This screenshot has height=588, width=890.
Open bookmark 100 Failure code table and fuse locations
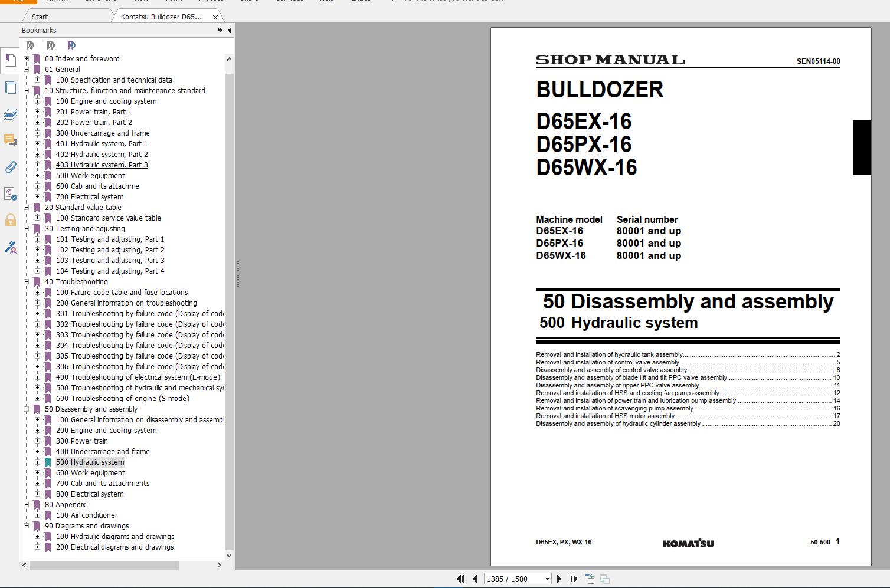point(122,293)
